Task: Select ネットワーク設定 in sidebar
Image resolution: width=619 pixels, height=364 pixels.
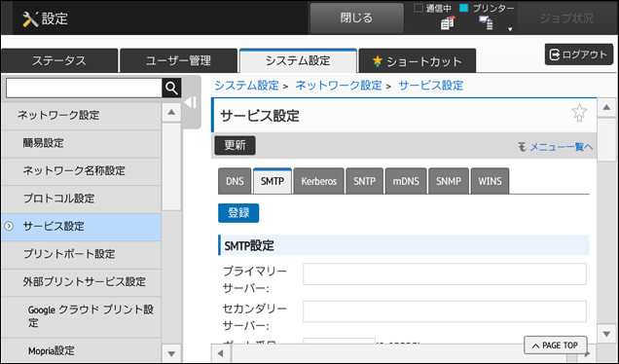Action: pos(81,116)
